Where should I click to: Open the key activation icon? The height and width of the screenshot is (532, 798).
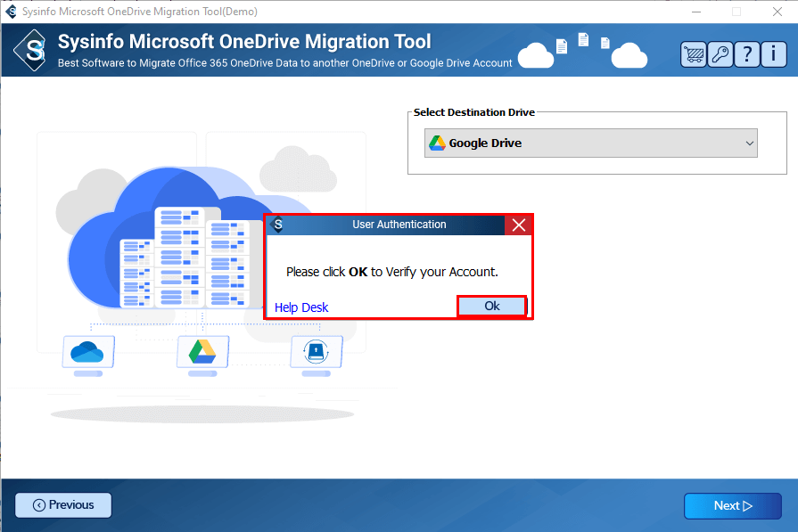720,53
